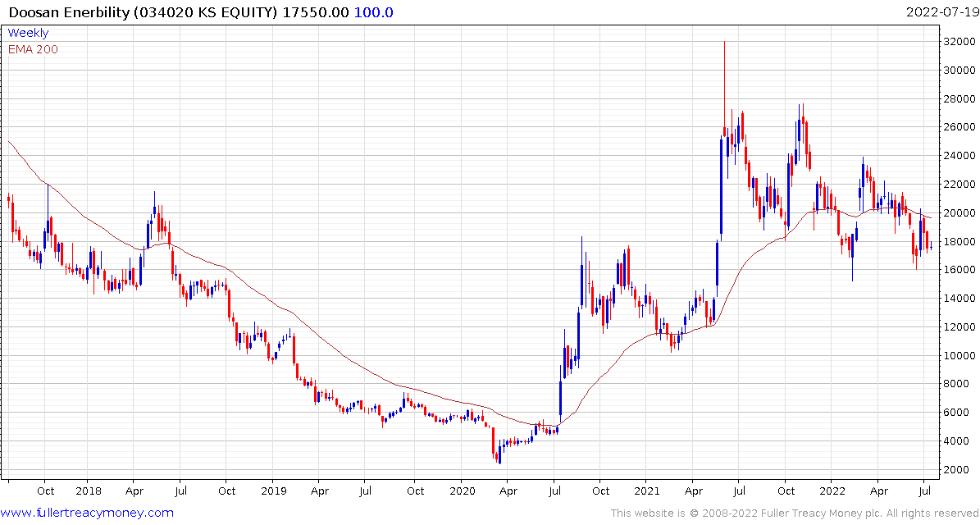Click the 16000 price axis label
The image size is (980, 525).
pos(960,270)
